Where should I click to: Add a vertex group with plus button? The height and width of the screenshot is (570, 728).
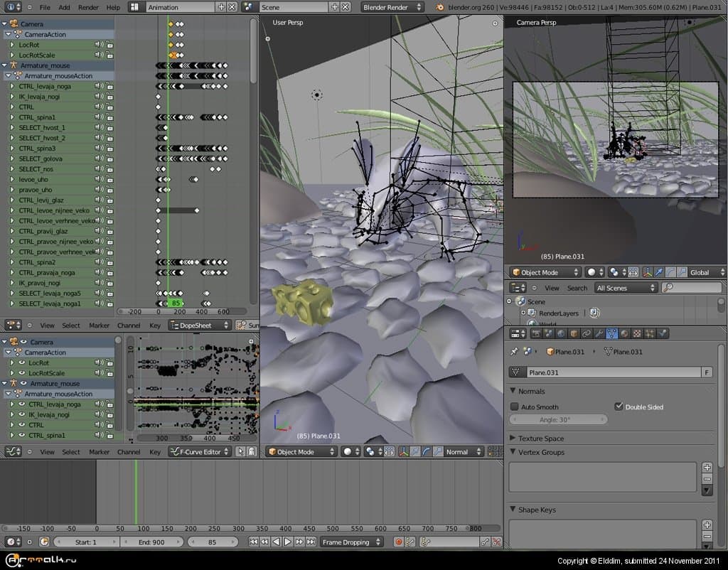(x=707, y=468)
